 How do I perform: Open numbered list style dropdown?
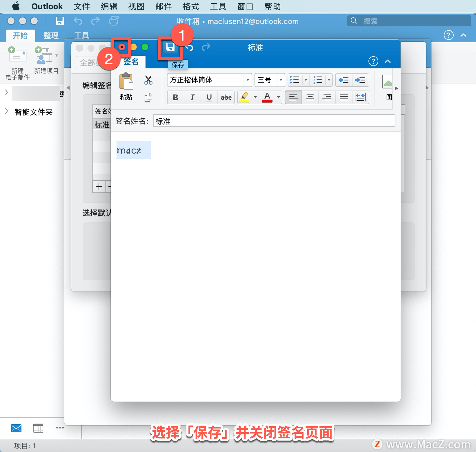(x=329, y=80)
